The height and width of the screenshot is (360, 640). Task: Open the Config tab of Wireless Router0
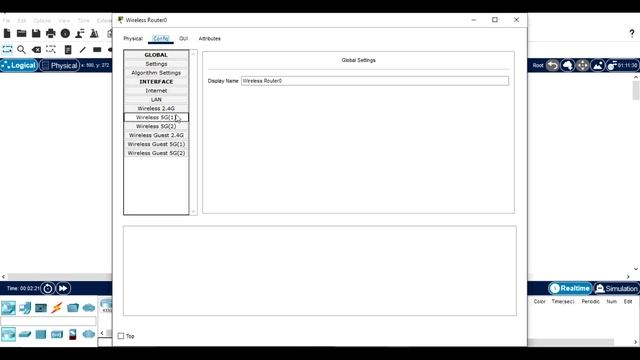(x=161, y=38)
